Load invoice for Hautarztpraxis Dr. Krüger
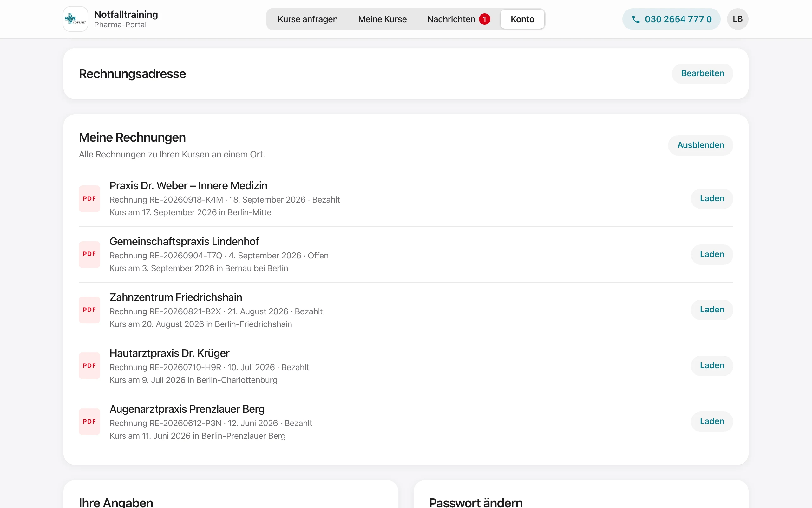The image size is (812, 508). coord(712,365)
